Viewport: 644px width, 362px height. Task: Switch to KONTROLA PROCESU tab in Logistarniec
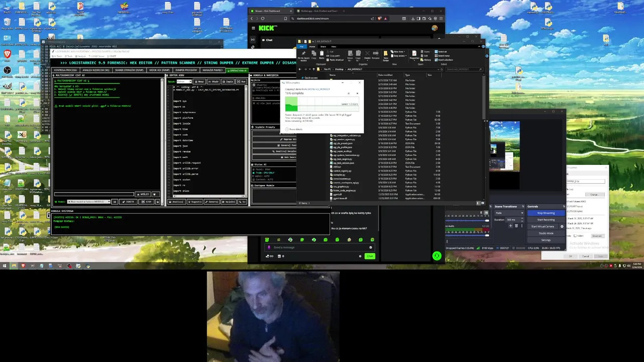pyautogui.click(x=65, y=70)
